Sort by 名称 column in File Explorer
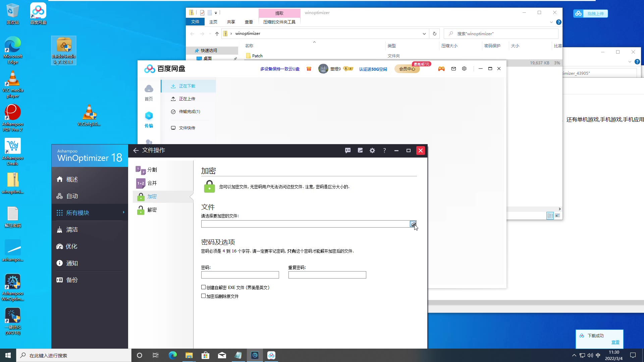Viewport: 644px width, 362px height. (249, 46)
